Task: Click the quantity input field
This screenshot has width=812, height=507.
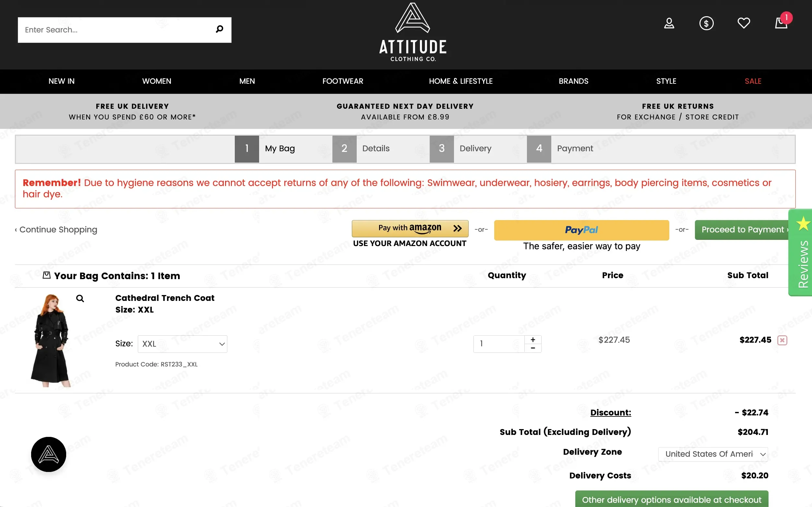Action: click(499, 344)
